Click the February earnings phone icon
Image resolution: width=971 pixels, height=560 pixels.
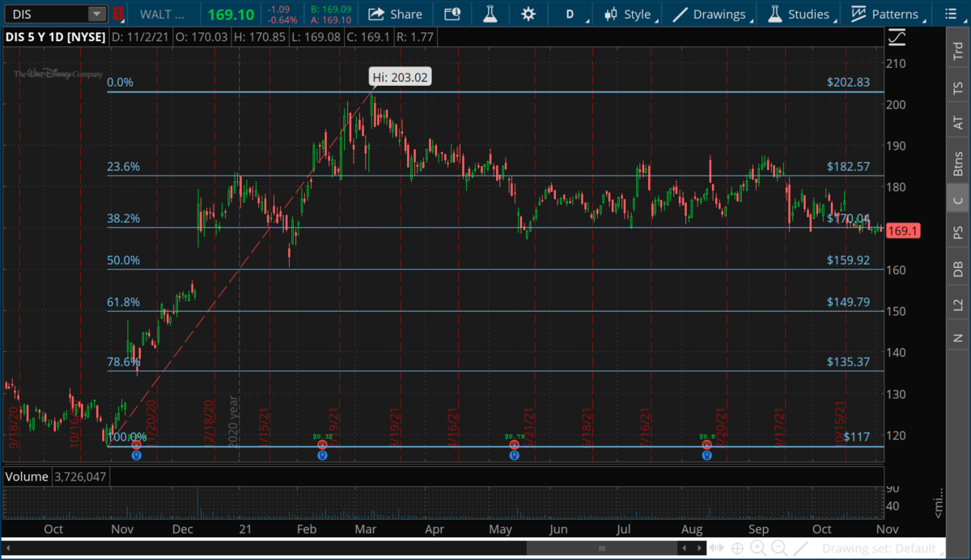(x=323, y=445)
